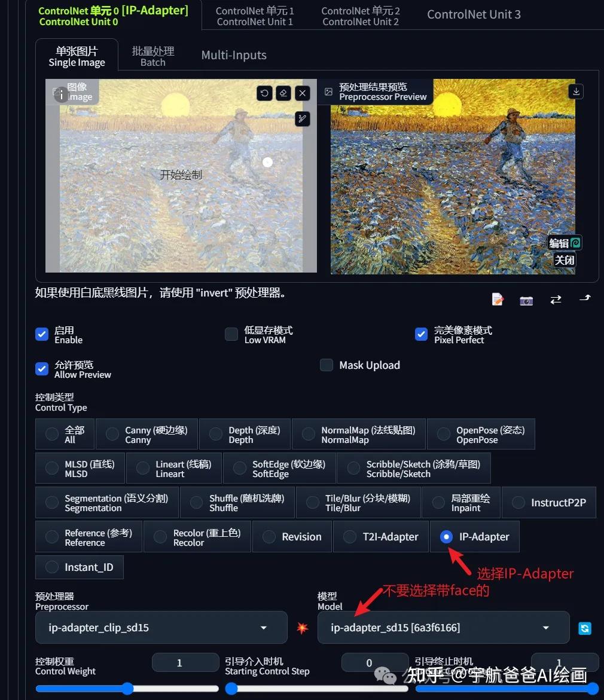This screenshot has width=604, height=700.
Task: Toggle the Enable checkbox
Action: [x=42, y=334]
